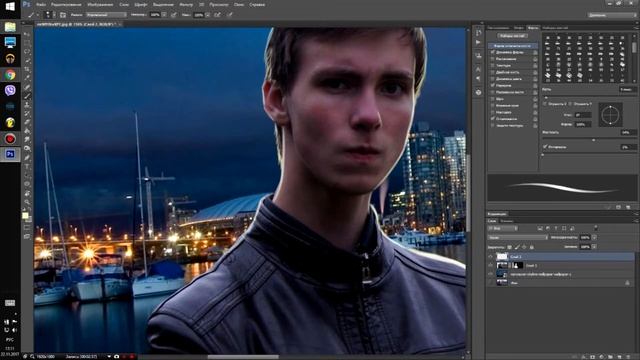Check the Двойная кисть brush option
The width and height of the screenshot is (640, 360).
tap(493, 72)
